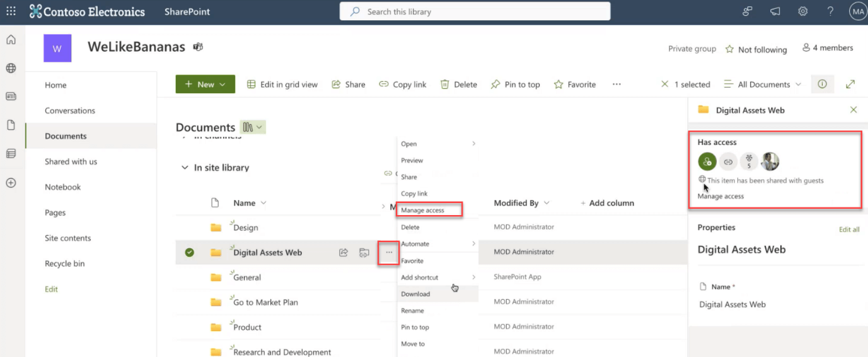868x357 pixels.
Task: Click Edit all properties link
Action: pos(848,230)
